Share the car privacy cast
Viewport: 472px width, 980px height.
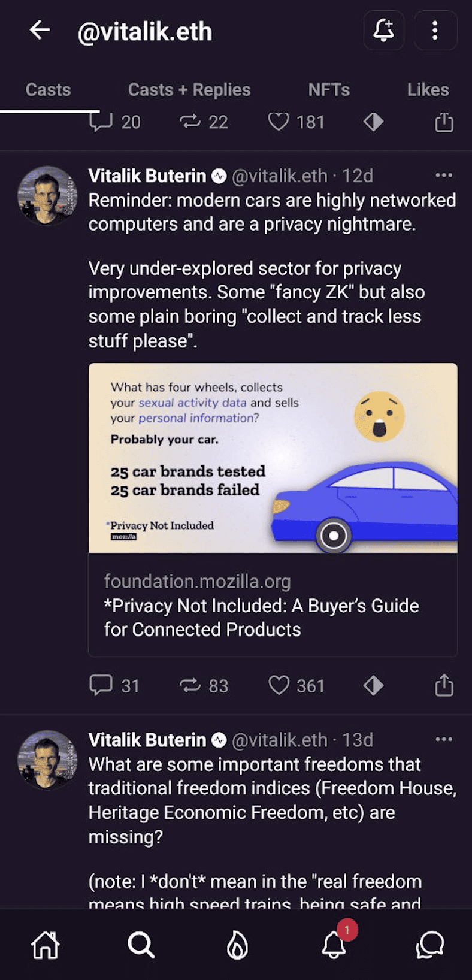(x=443, y=685)
